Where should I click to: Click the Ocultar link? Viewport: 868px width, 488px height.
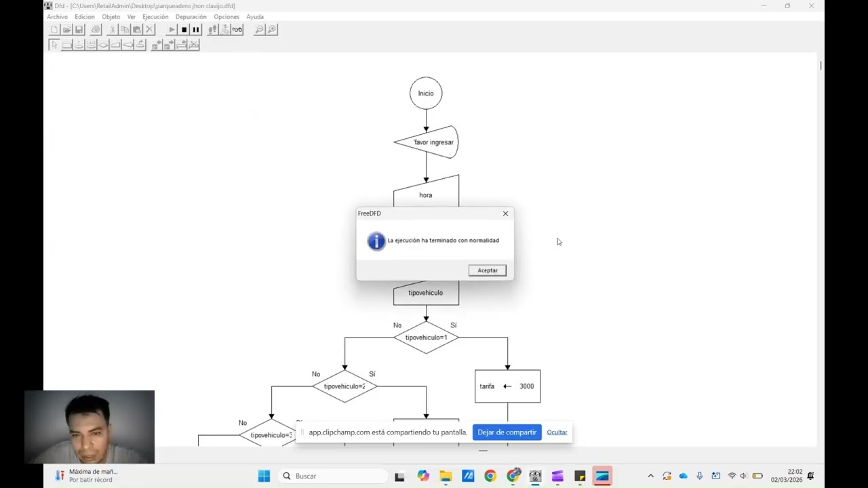coord(557,432)
